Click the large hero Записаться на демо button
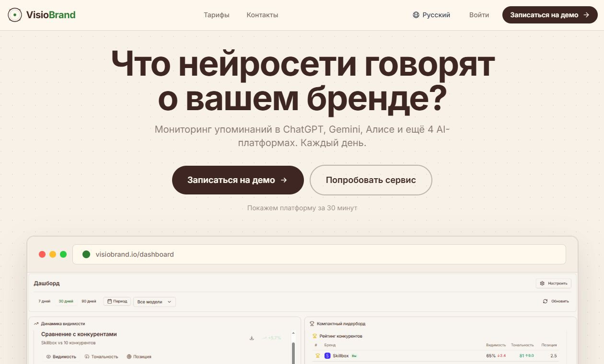The image size is (604, 364). click(238, 180)
